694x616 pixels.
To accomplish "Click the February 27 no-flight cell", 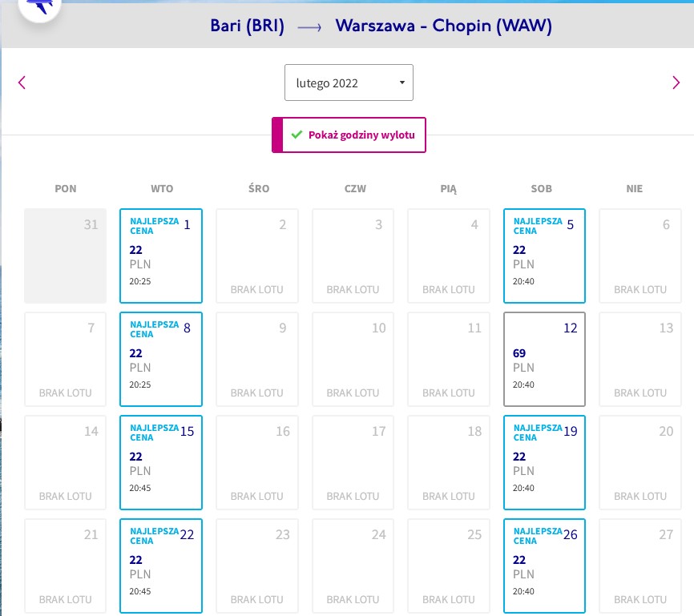I will pyautogui.click(x=640, y=566).
